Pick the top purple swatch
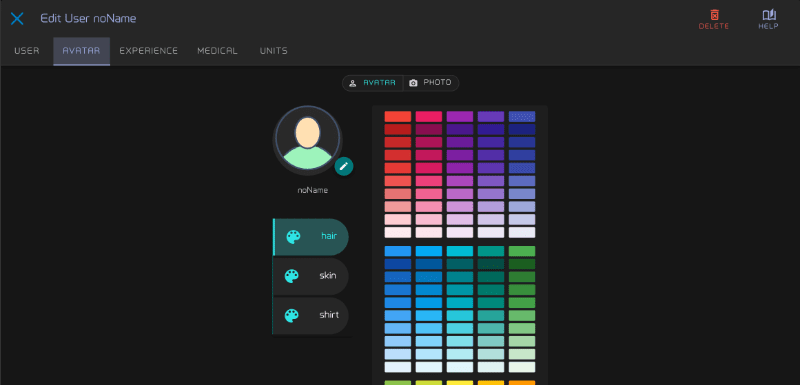Screen dimensions: 800x385 (x=460, y=117)
